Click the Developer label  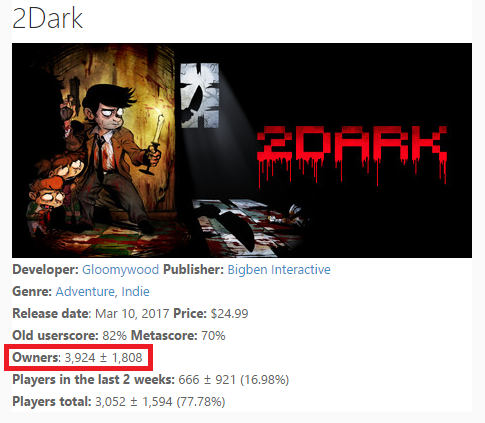coord(45,270)
